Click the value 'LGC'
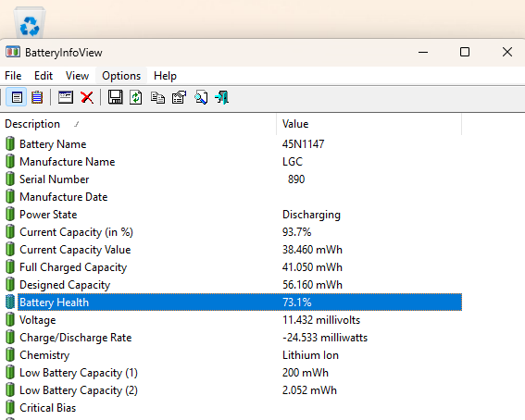The width and height of the screenshot is (525, 420). point(293,162)
